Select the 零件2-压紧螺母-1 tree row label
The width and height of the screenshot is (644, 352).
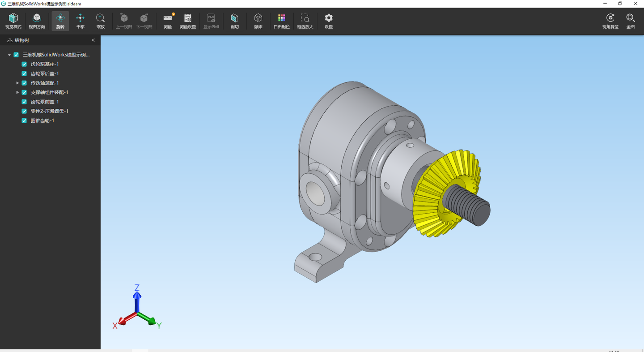pyautogui.click(x=50, y=112)
